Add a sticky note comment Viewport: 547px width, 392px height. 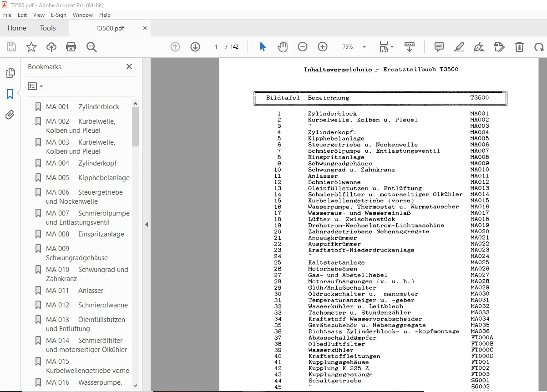click(439, 47)
